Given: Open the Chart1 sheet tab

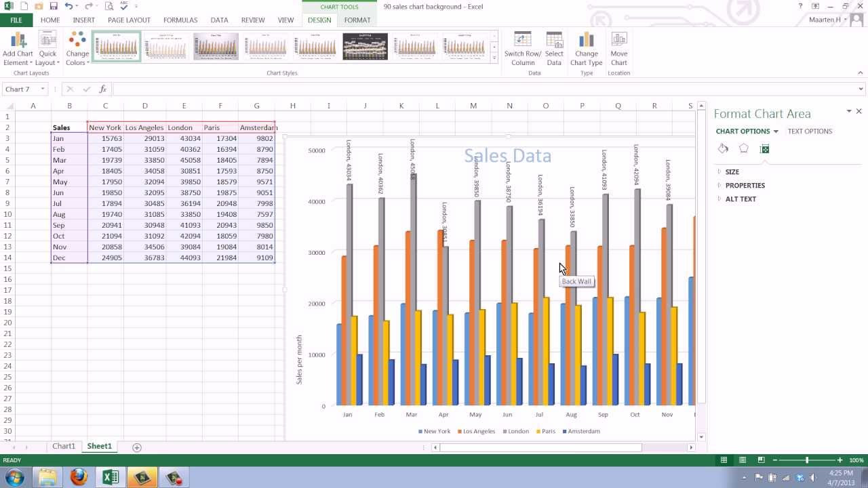Looking at the screenshot, I should point(64,446).
